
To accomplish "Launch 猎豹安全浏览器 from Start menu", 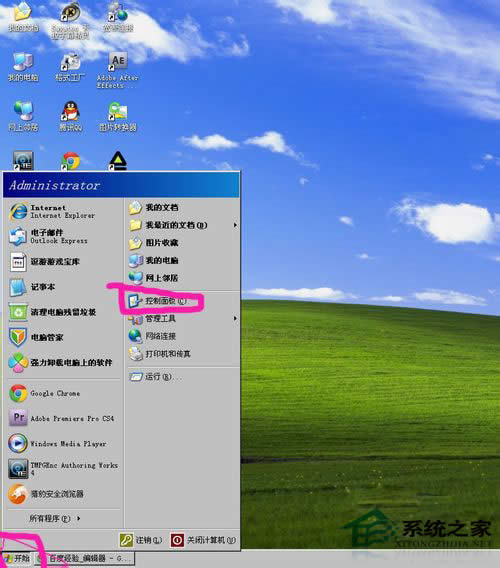I will [x=63, y=494].
